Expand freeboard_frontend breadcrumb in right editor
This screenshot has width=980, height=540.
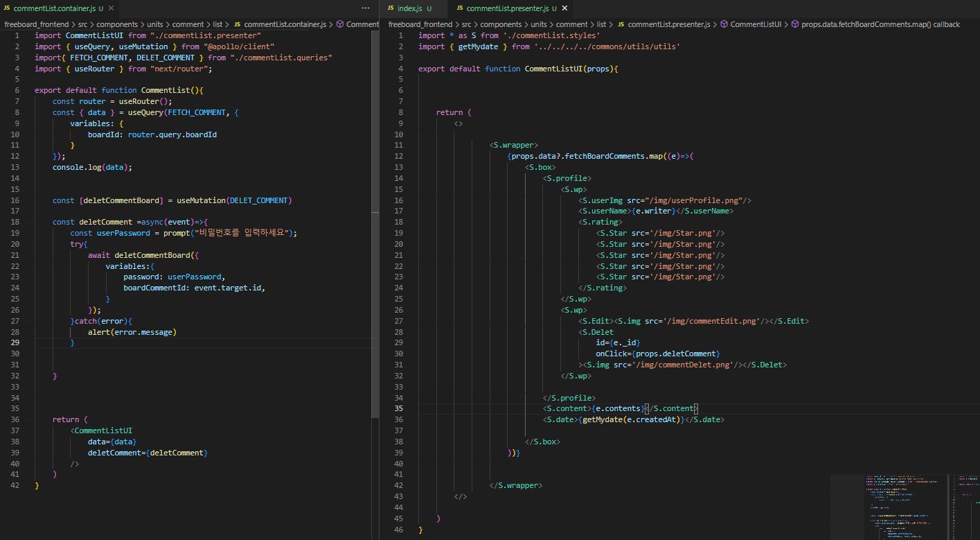click(420, 24)
